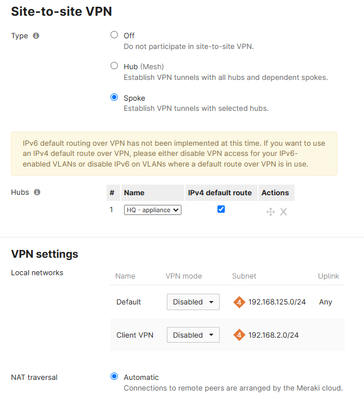
Task: Select the Hub (Mesh) radio button
Action: pyautogui.click(x=114, y=66)
